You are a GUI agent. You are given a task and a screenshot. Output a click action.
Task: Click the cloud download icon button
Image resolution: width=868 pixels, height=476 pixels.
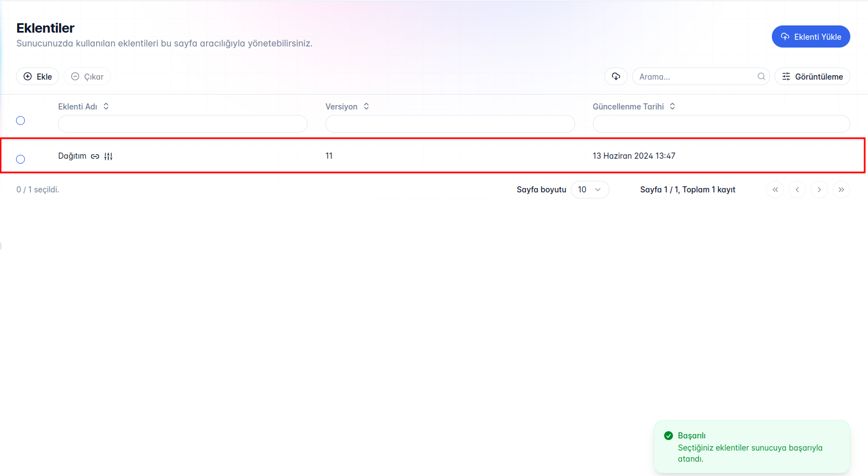pos(616,76)
